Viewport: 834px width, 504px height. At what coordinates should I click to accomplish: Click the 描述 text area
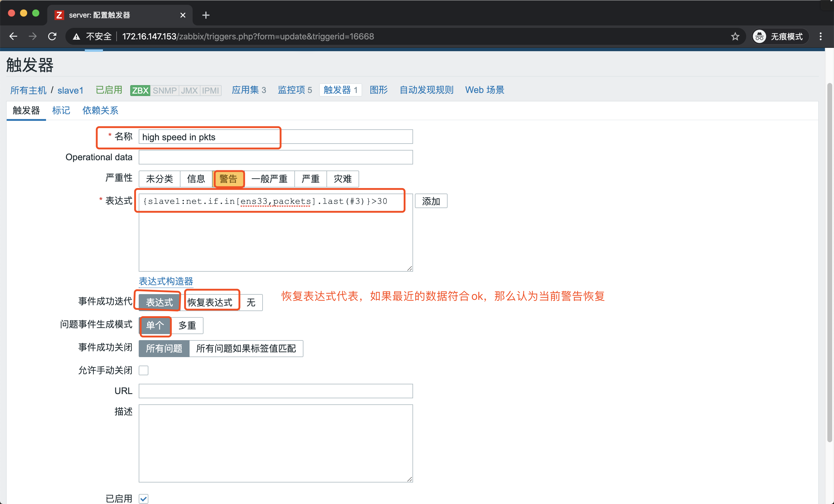276,443
